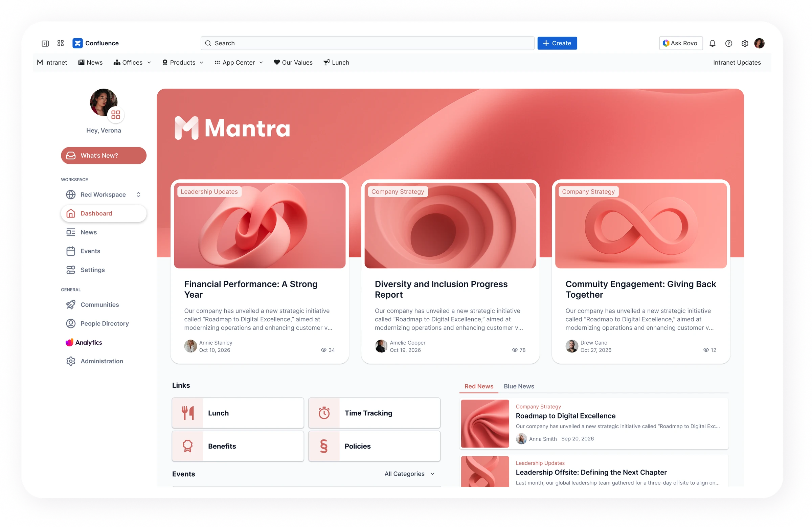Open the app switcher grid icon
Screen dimensions: 812x527
(x=61, y=43)
